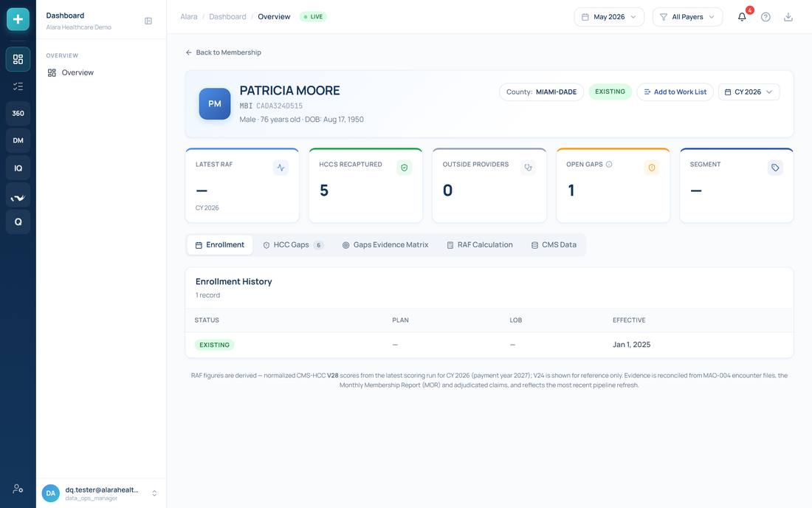Click the HCCs Recaptured value 5

(x=324, y=190)
